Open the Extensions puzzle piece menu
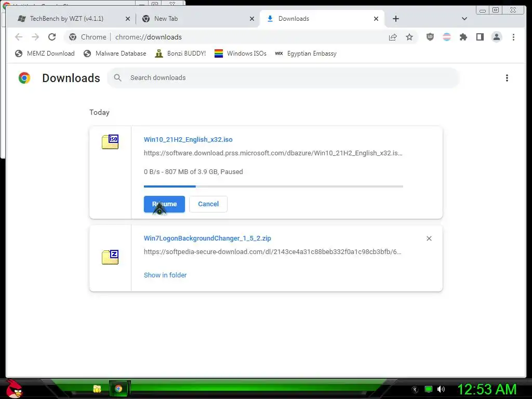This screenshot has height=399, width=532. coord(463,37)
